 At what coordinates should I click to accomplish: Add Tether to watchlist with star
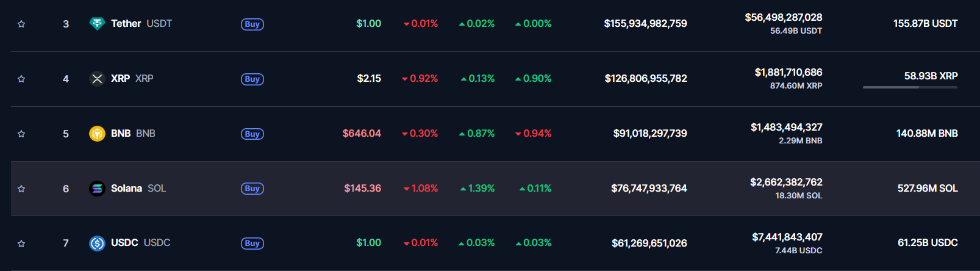(x=21, y=24)
